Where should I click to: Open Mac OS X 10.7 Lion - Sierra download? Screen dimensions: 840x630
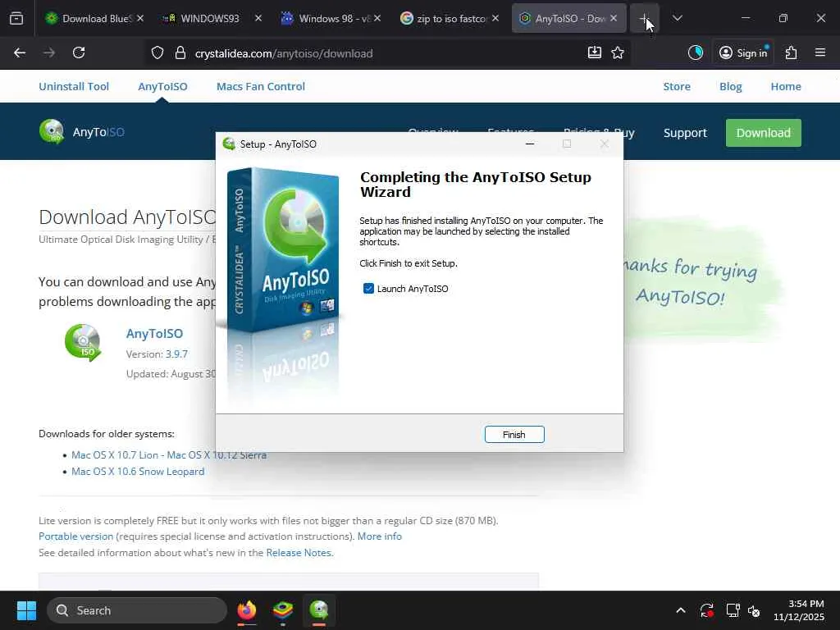[x=169, y=454]
